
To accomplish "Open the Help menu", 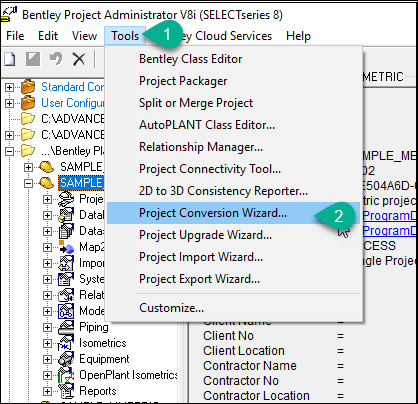I will 298,36.
